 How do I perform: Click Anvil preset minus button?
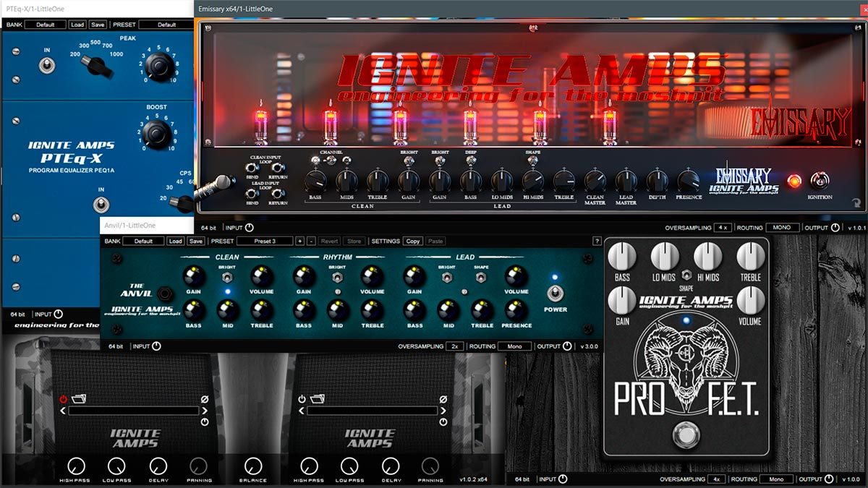(311, 241)
